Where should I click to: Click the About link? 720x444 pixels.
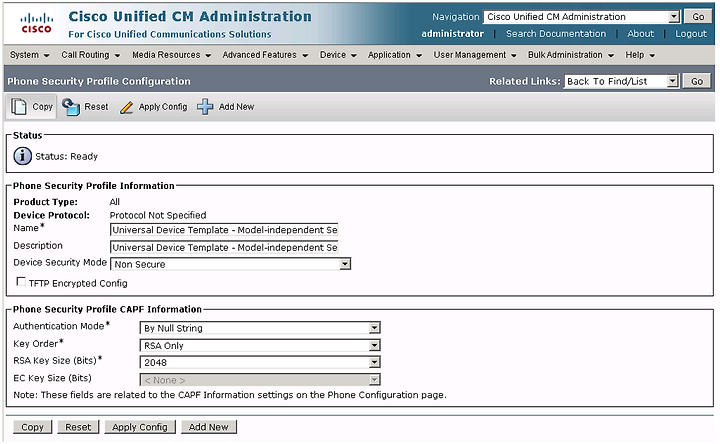pyautogui.click(x=640, y=34)
